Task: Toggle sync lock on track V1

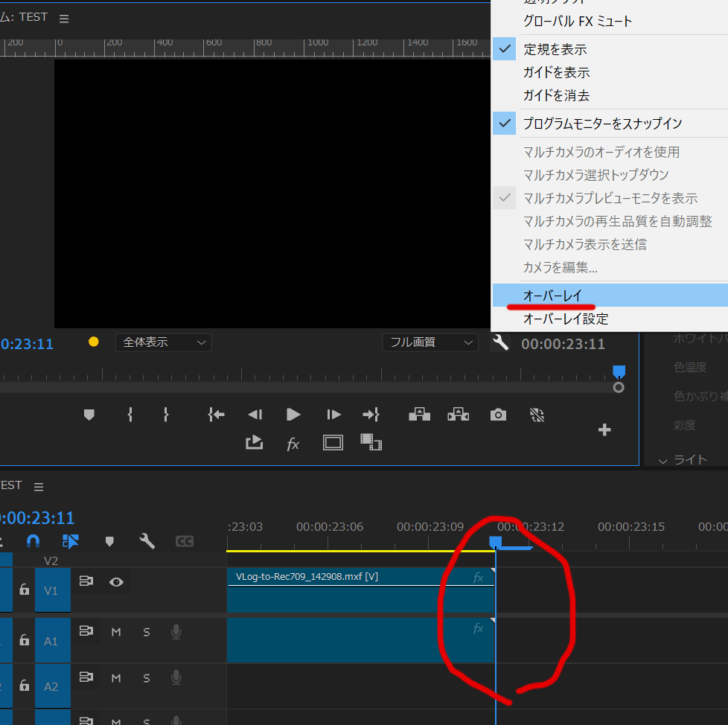Action: tap(86, 581)
